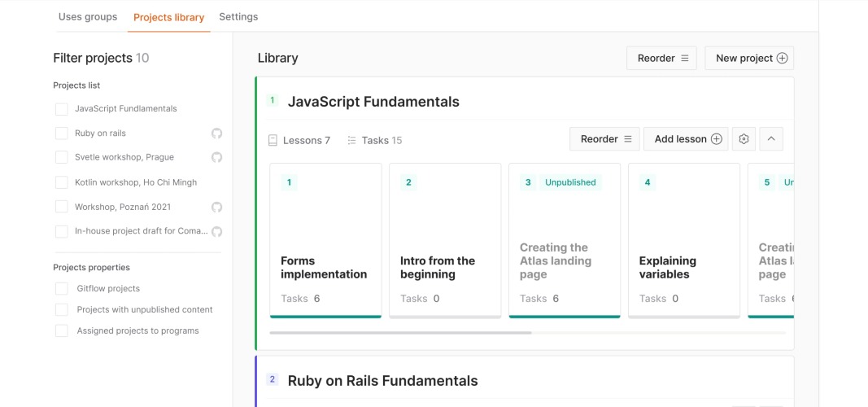
Task: Check the Workshop, Poznań 2021 filter
Action: point(62,207)
